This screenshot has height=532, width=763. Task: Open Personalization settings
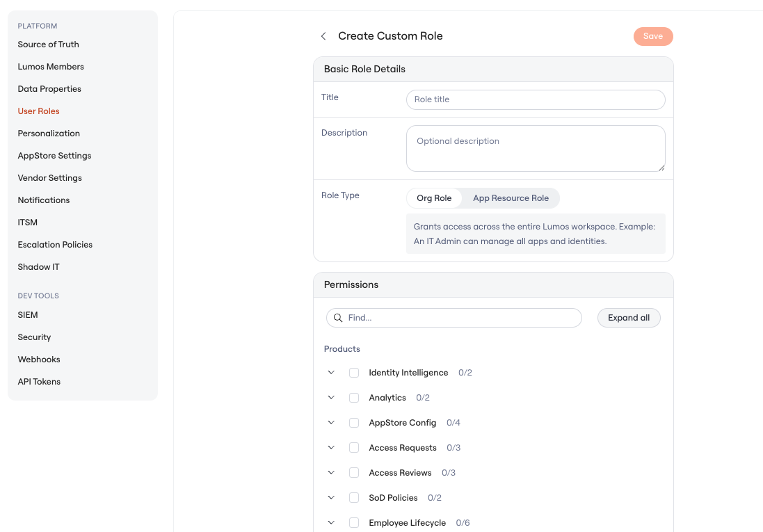[x=49, y=134]
